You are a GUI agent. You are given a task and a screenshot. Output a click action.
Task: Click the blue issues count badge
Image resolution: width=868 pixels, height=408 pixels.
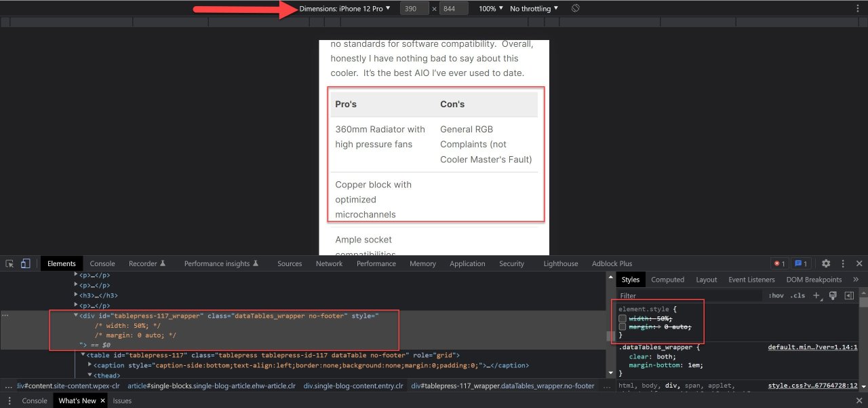point(801,263)
